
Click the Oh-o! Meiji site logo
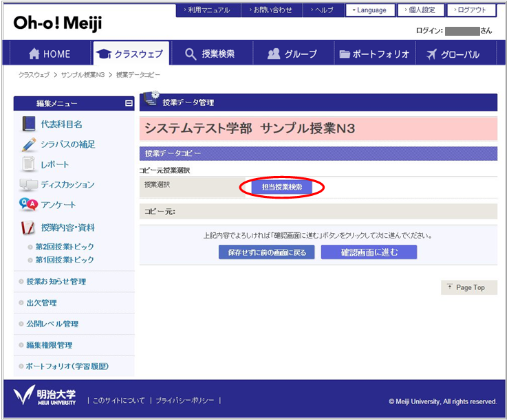(x=58, y=23)
